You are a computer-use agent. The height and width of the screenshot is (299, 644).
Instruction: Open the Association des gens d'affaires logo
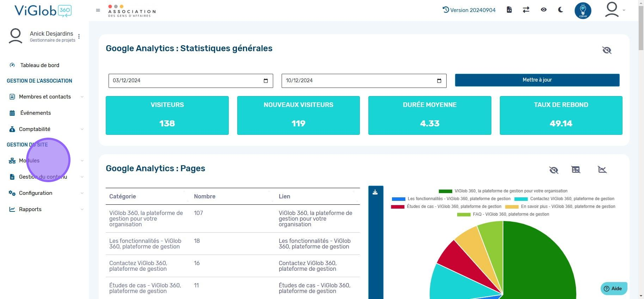point(132,11)
